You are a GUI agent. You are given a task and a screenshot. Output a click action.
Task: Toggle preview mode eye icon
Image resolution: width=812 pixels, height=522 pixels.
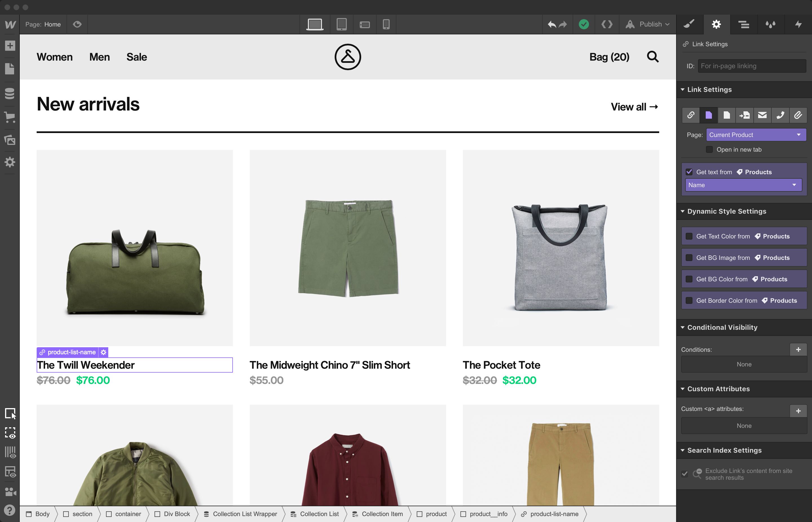[77, 25]
